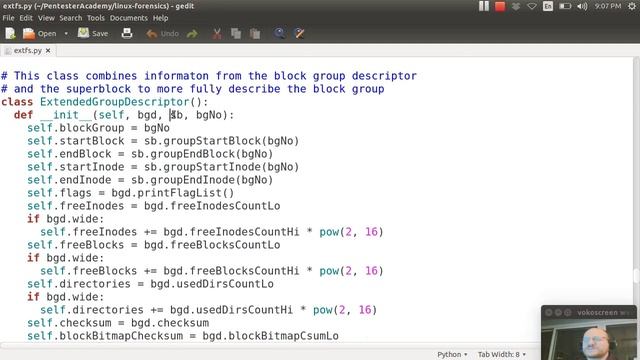Image resolution: width=640 pixels, height=360 pixels.
Task: Change the Tab Width setting
Action: click(502, 354)
